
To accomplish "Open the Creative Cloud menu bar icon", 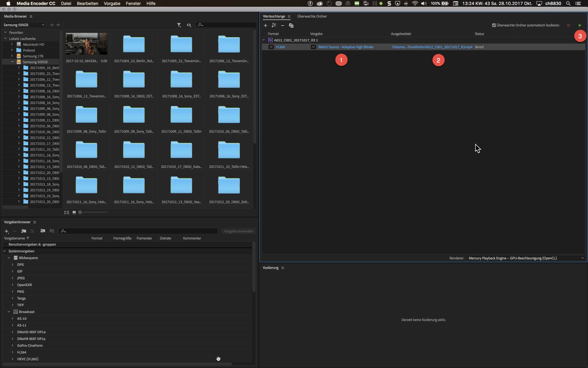I will (x=319, y=3).
